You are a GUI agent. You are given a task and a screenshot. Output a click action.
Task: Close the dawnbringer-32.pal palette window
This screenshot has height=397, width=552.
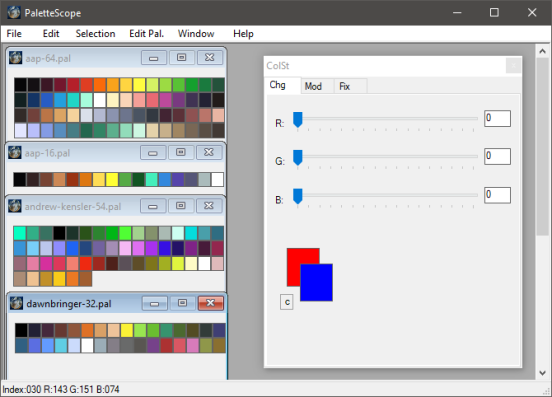tap(211, 303)
